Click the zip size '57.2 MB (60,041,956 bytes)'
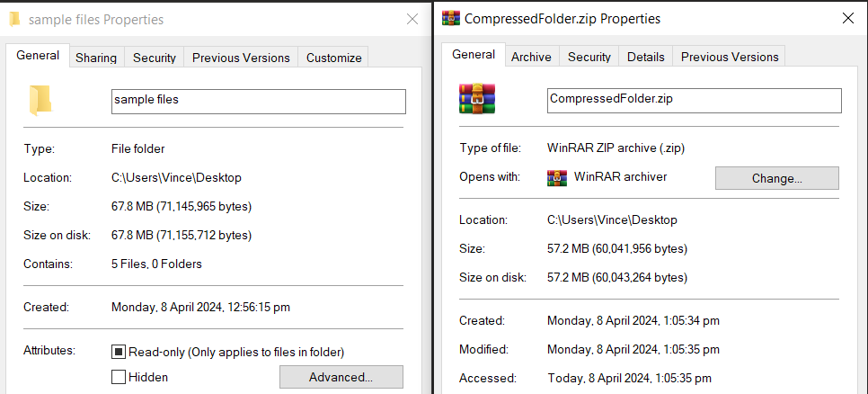 [x=617, y=249]
